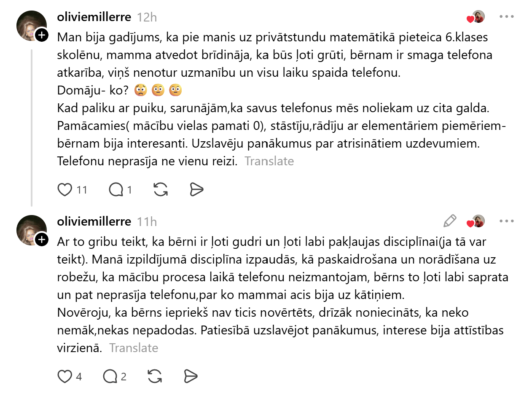Open the first post's three-dot menu
This screenshot has height=393, width=532.
(x=506, y=17)
